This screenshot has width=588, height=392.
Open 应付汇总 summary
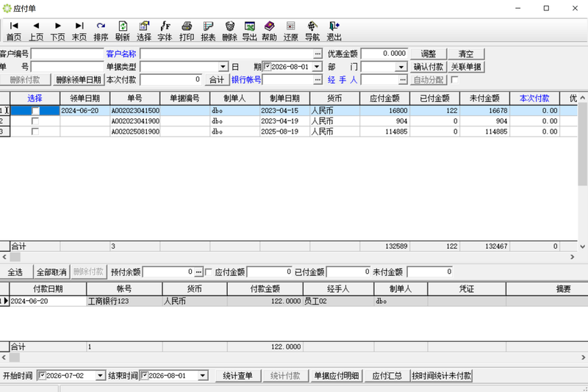coord(387,376)
